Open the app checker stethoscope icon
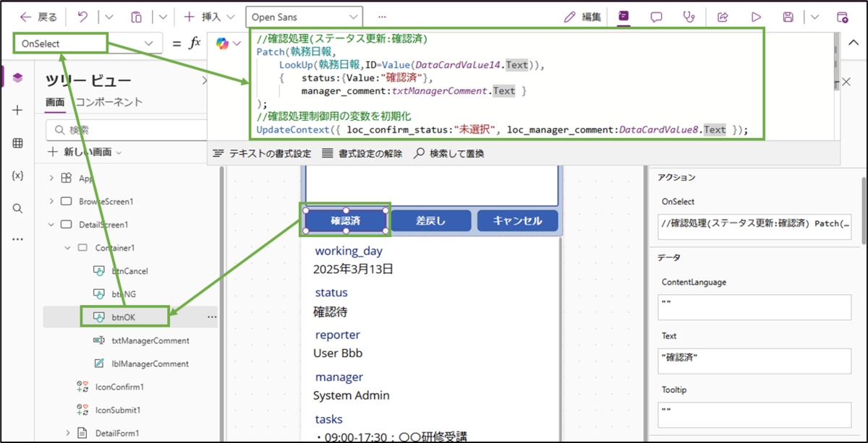The image size is (868, 443). (689, 17)
